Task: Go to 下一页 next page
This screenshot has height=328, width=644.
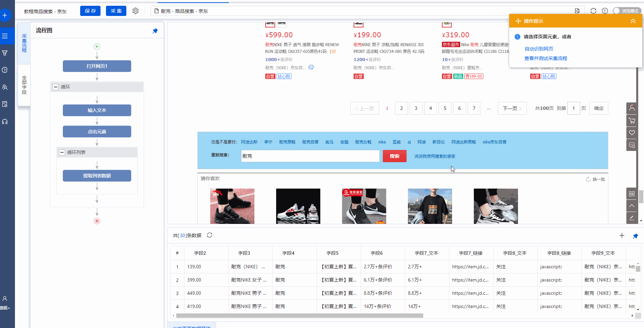Action: point(512,108)
